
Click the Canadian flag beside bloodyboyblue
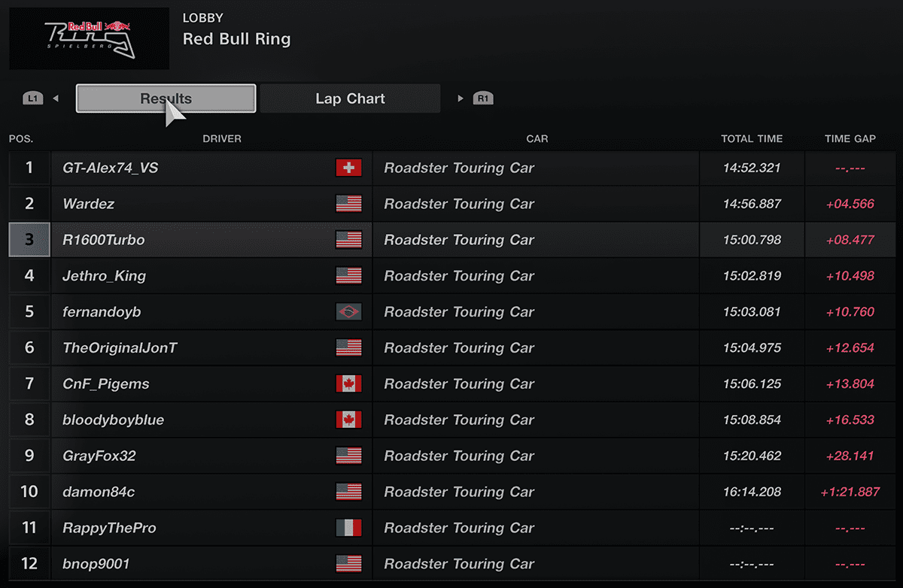(x=348, y=420)
